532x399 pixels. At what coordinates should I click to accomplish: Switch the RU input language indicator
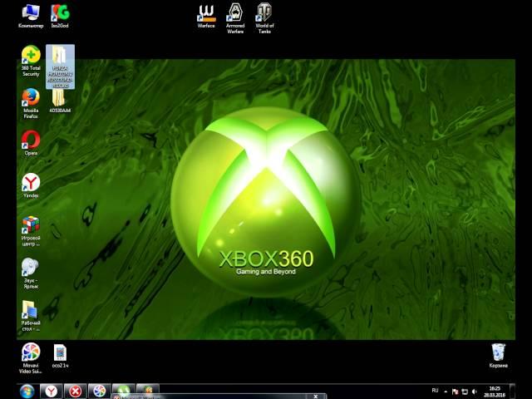435,391
